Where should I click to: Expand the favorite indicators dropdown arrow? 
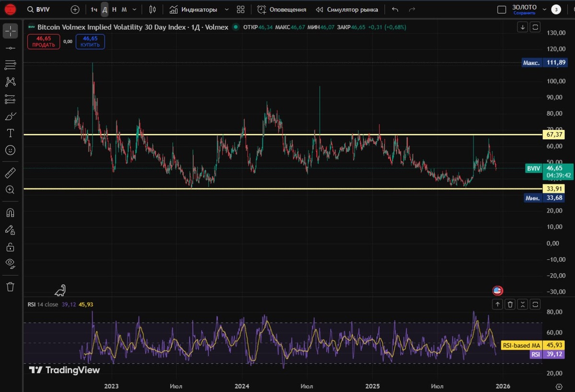tap(227, 10)
